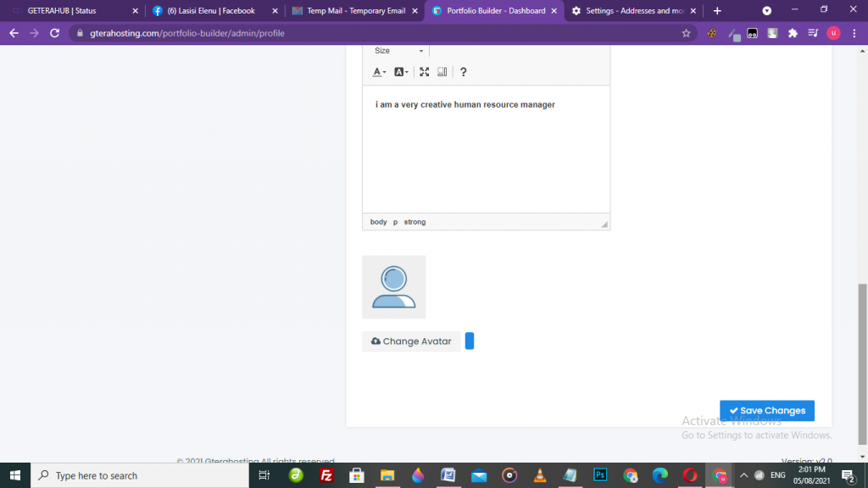The height and width of the screenshot is (488, 868).
Task: Open the Chrome profile avatar U
Action: [x=833, y=33]
